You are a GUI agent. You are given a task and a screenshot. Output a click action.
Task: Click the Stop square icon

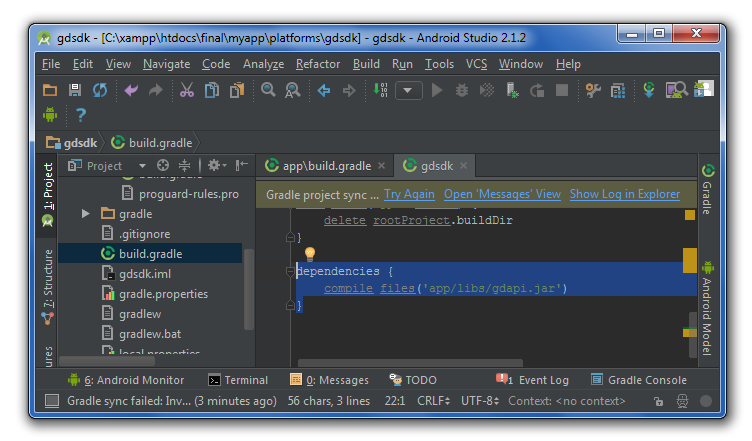click(x=562, y=90)
